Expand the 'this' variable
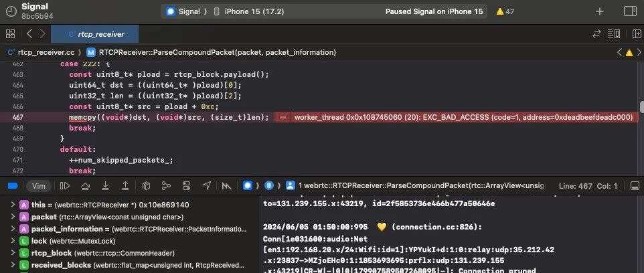This screenshot has width=644, height=273. pyautogui.click(x=13, y=205)
